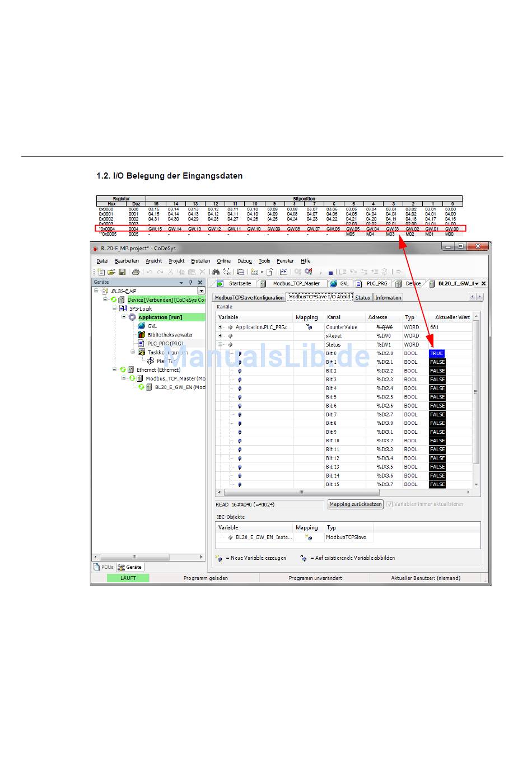Open the Geräte panel options dropdown arrow

(181, 283)
